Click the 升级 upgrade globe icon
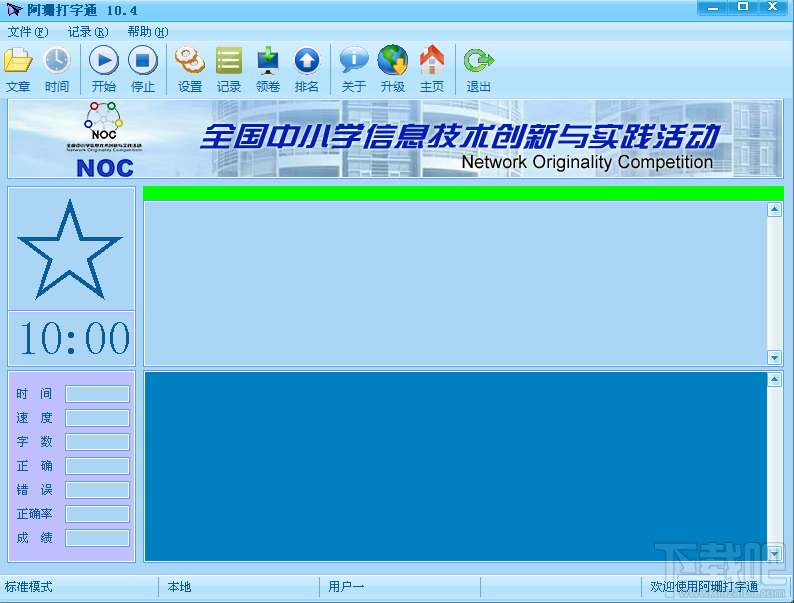The width and height of the screenshot is (794, 603). point(393,61)
